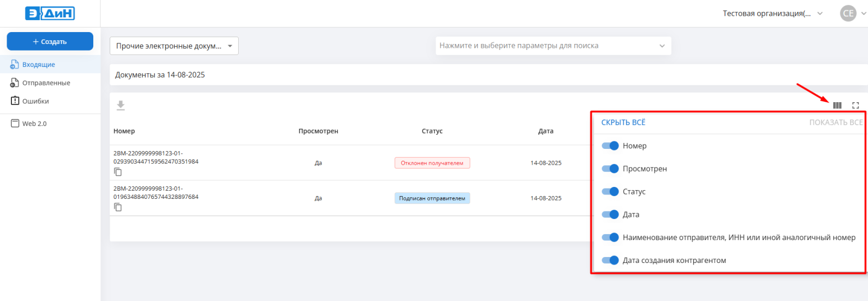Copy number of first document row

[x=118, y=172]
